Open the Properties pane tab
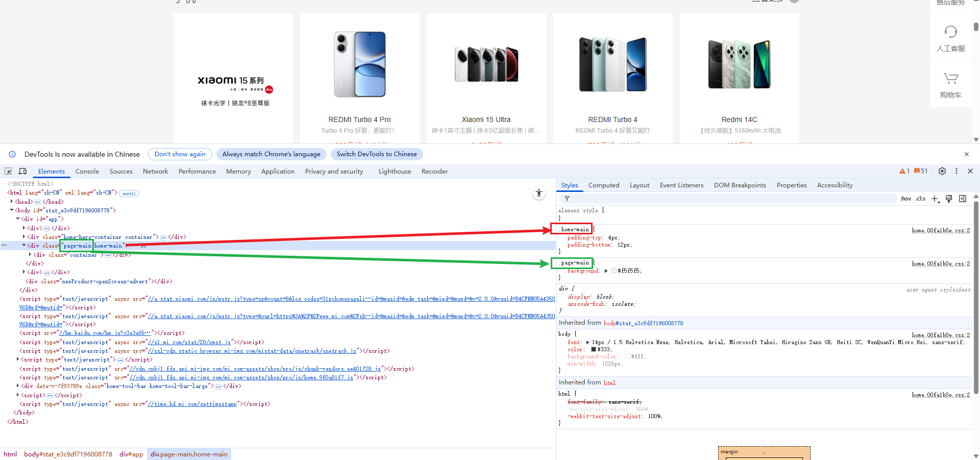 point(792,185)
